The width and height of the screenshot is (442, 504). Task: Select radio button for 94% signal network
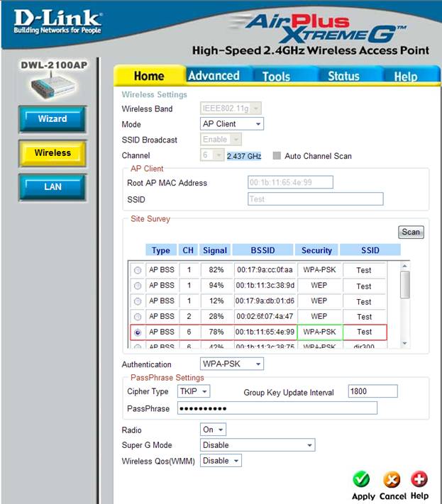tap(137, 286)
